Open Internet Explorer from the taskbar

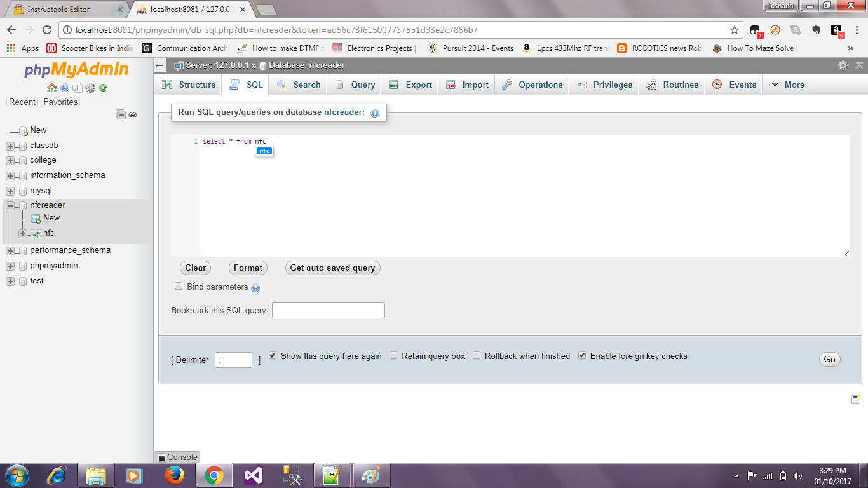57,475
